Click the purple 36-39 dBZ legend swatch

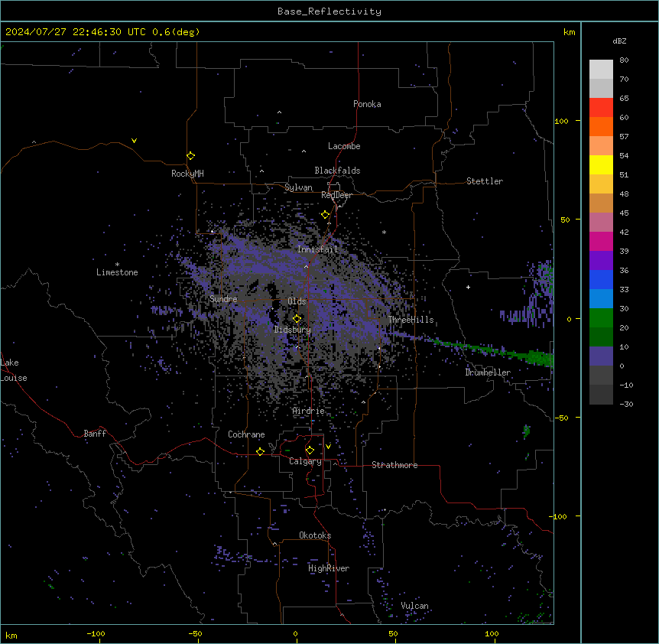[601, 261]
